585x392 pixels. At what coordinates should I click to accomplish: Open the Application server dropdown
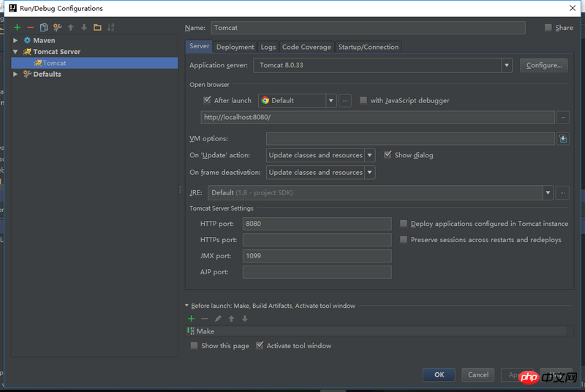tap(506, 65)
